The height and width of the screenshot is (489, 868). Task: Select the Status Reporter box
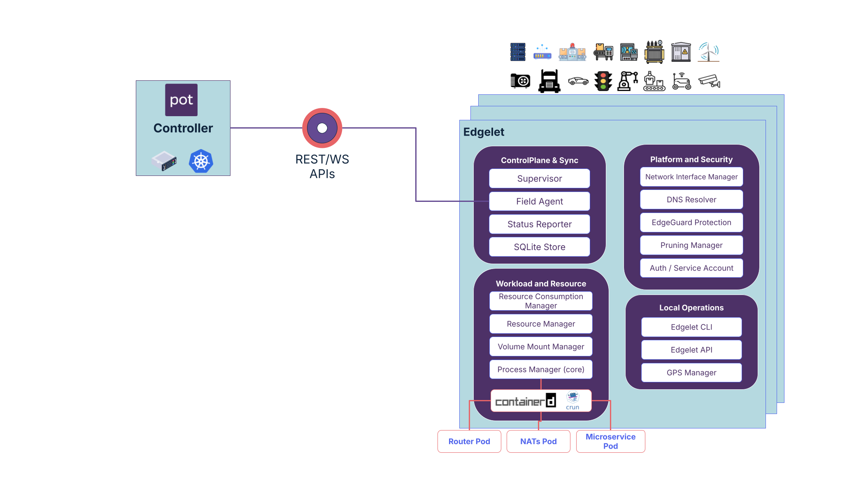(x=540, y=224)
